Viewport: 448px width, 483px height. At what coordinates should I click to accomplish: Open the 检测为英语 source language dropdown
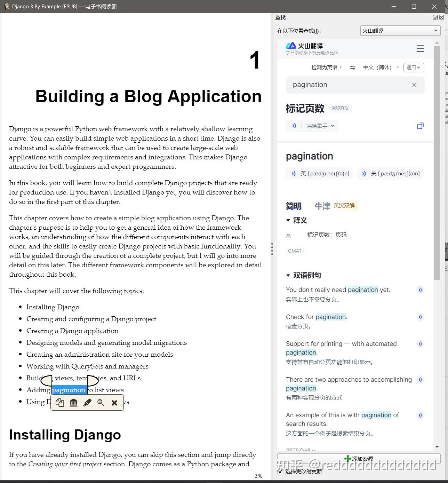point(326,68)
